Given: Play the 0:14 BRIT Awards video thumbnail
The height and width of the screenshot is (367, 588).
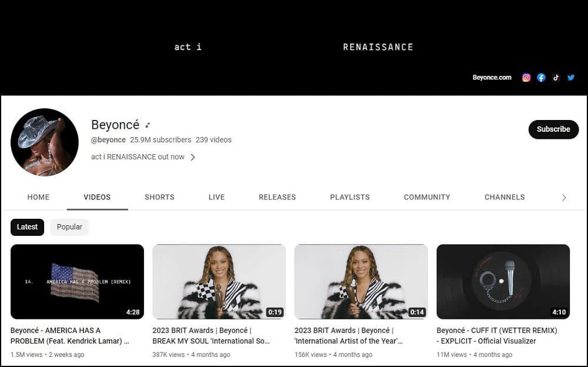Looking at the screenshot, I should point(361,282).
